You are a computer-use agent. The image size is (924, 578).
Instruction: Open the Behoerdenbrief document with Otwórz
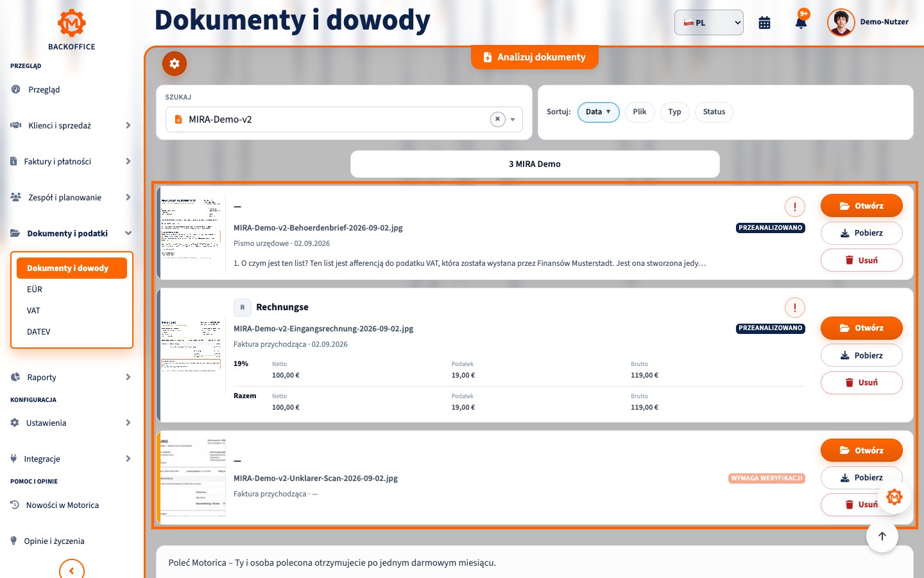(862, 206)
